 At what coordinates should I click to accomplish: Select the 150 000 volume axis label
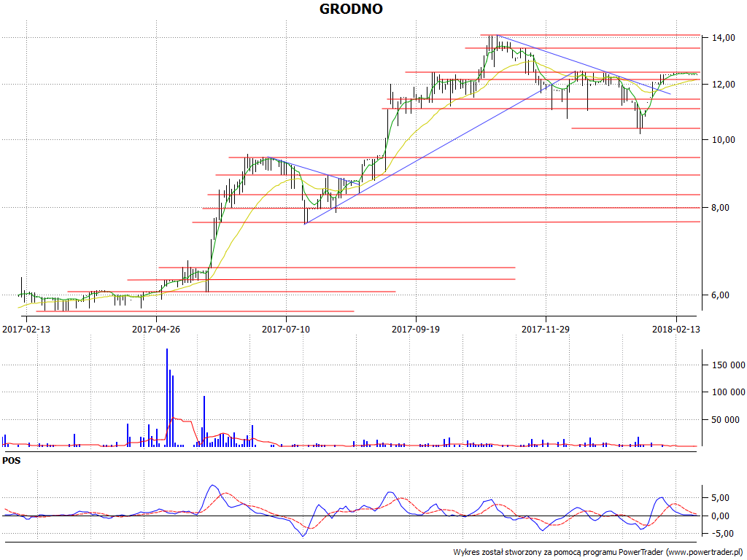click(x=729, y=365)
